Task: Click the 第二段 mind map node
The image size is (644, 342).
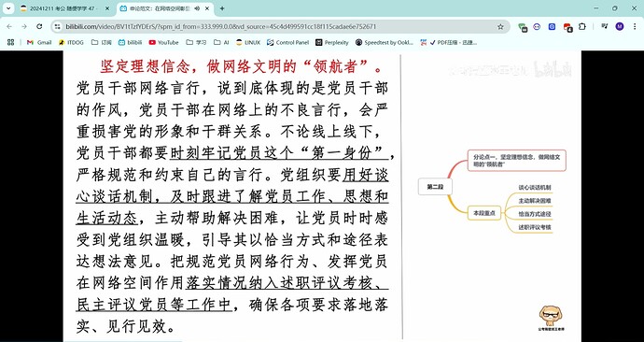Action: click(435, 187)
